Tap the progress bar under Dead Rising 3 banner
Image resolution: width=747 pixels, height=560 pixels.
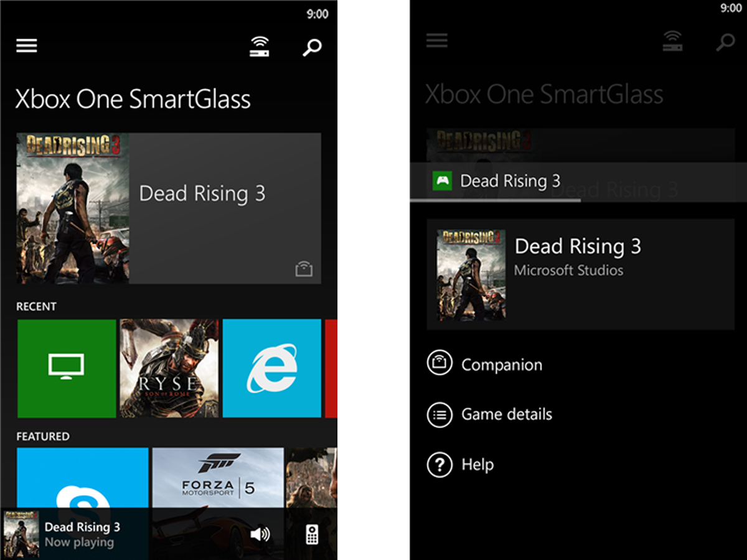click(x=578, y=200)
